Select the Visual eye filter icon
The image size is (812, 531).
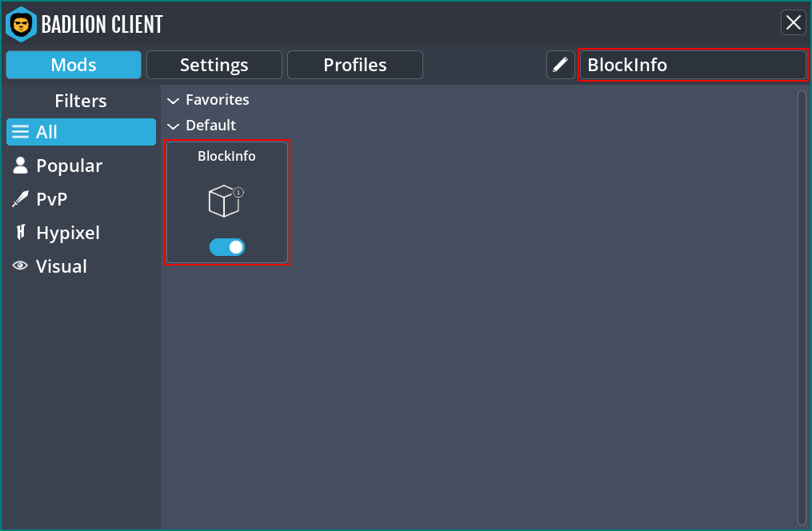(x=19, y=265)
